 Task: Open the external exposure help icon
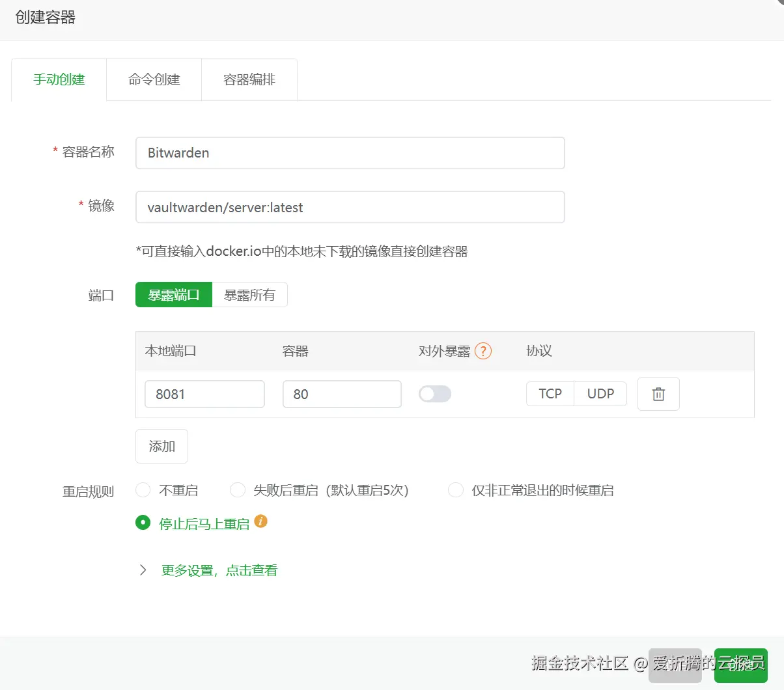click(x=483, y=351)
